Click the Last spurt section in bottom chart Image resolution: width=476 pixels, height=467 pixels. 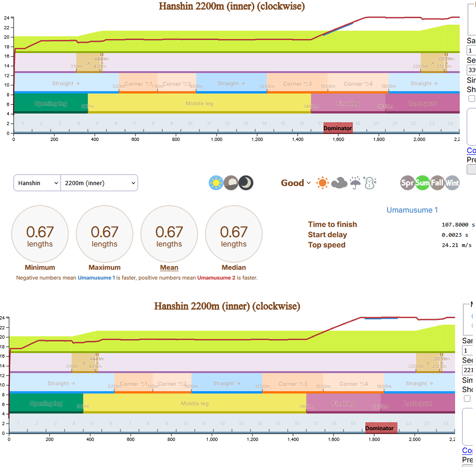pos(418,403)
